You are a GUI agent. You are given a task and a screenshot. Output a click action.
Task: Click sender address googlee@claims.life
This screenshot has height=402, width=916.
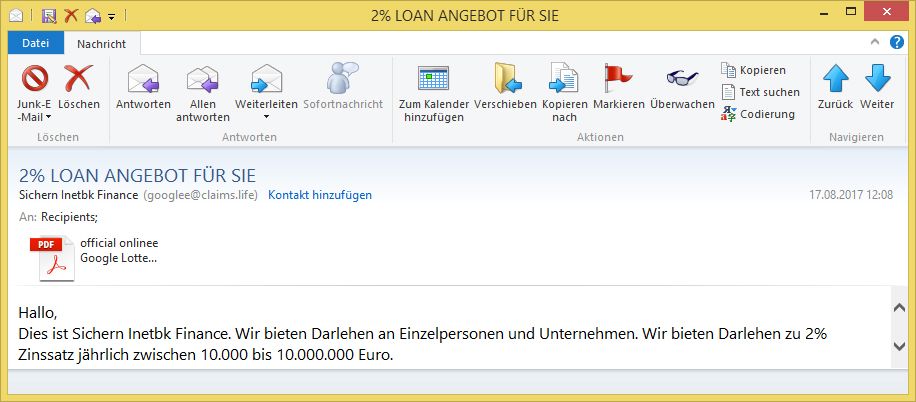coord(200,195)
